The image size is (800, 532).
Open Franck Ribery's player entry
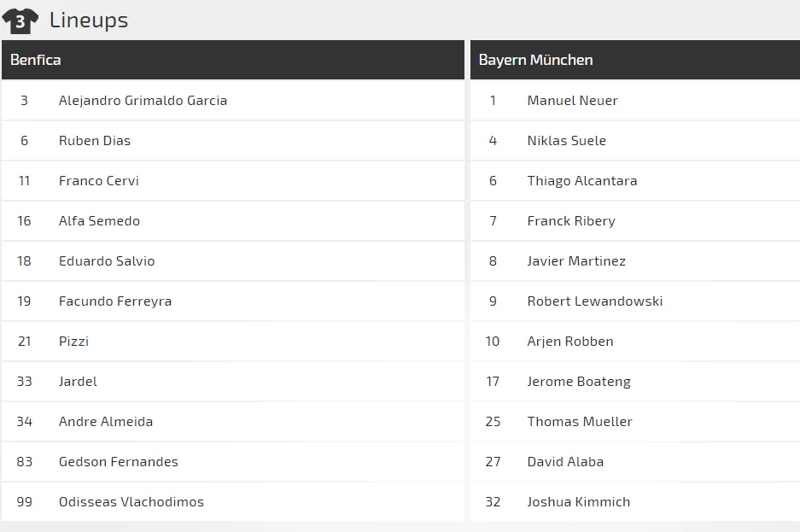click(x=572, y=220)
